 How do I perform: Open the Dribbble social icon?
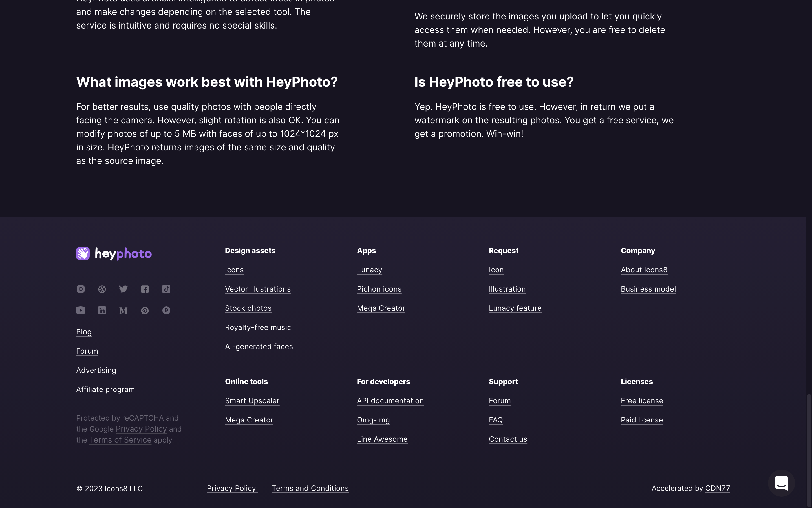click(102, 289)
